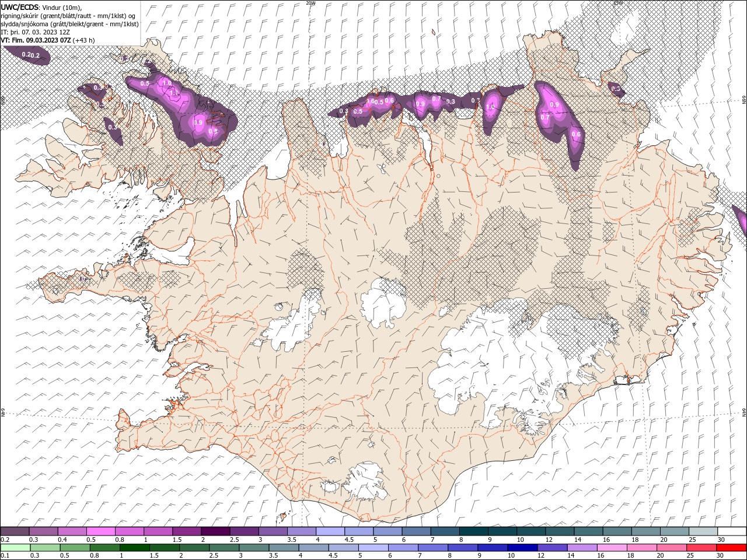747x560 pixels.
Task: Click the 15W longitude label
Action: point(618,3)
